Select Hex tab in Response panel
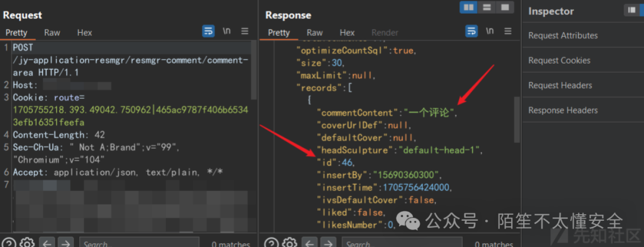This screenshot has width=644, height=247. [347, 33]
